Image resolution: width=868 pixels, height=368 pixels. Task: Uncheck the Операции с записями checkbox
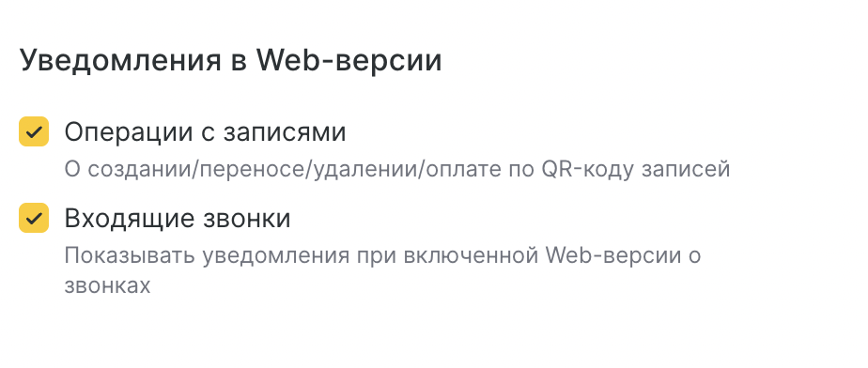coord(34,131)
